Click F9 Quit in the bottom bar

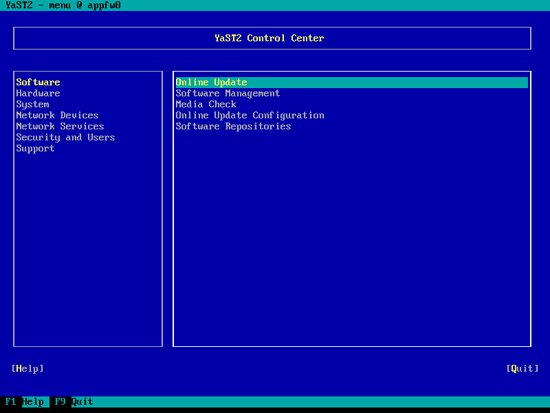74,401
